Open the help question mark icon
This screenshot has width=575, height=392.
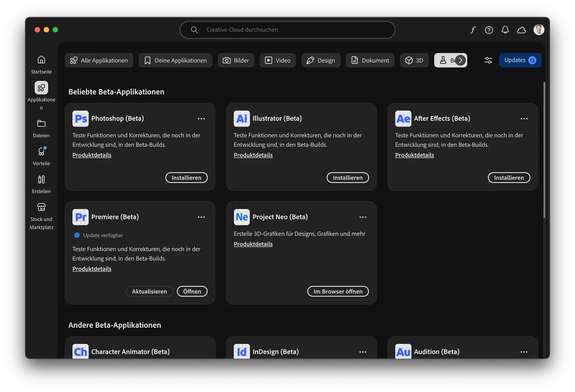coord(489,30)
